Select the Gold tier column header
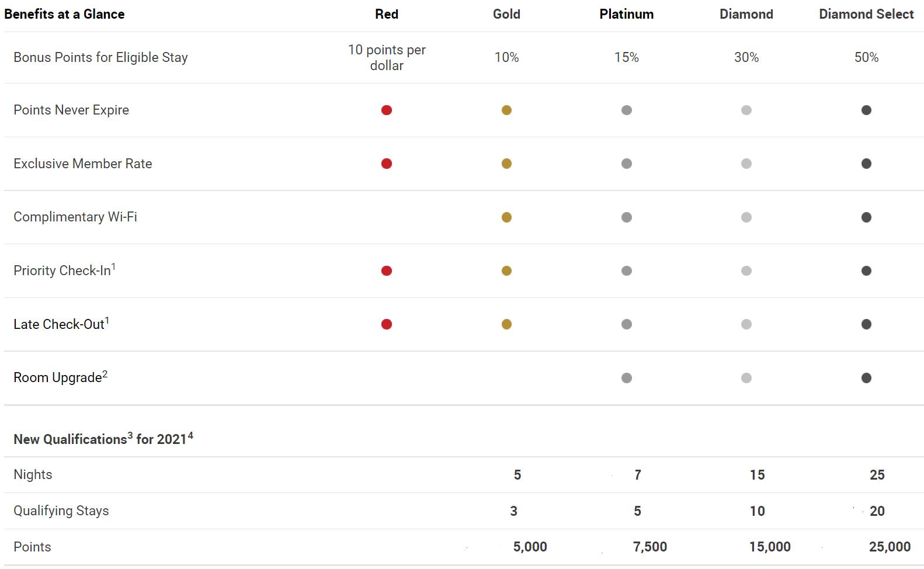The height and width of the screenshot is (569, 924). (506, 14)
